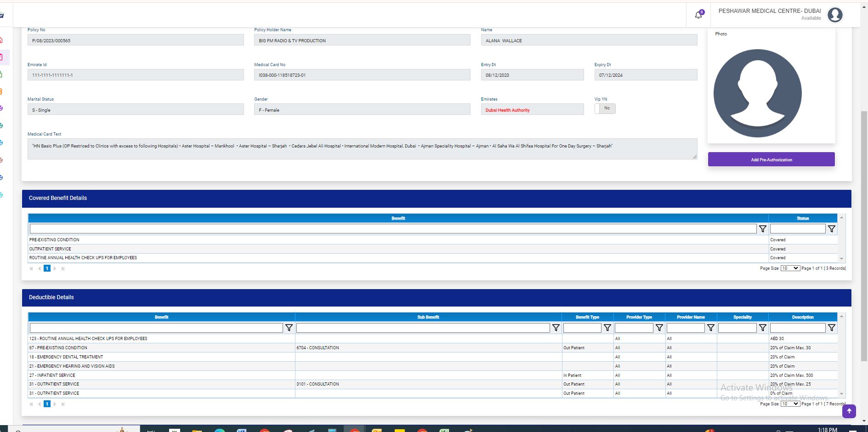Click the Benefit filter input in Deductible Details
The height and width of the screenshot is (432, 868).
[x=156, y=328]
